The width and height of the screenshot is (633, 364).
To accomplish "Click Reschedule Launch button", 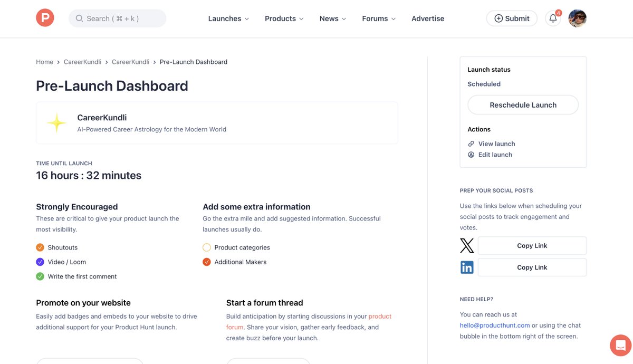I will pos(523,105).
